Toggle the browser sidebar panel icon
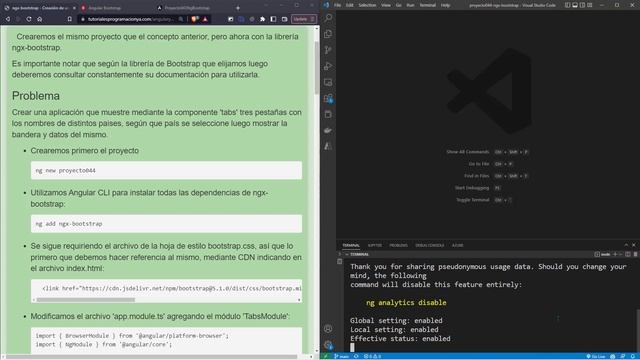This screenshot has width=640, height=360. click(x=273, y=19)
